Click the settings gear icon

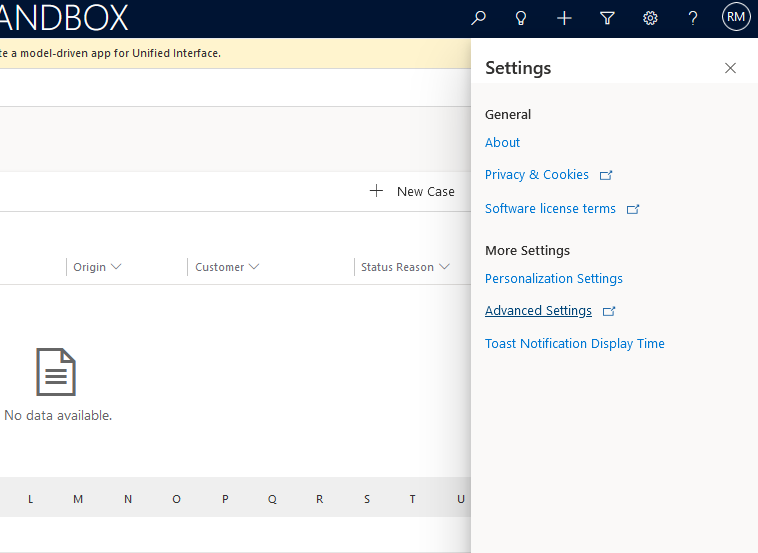click(650, 18)
